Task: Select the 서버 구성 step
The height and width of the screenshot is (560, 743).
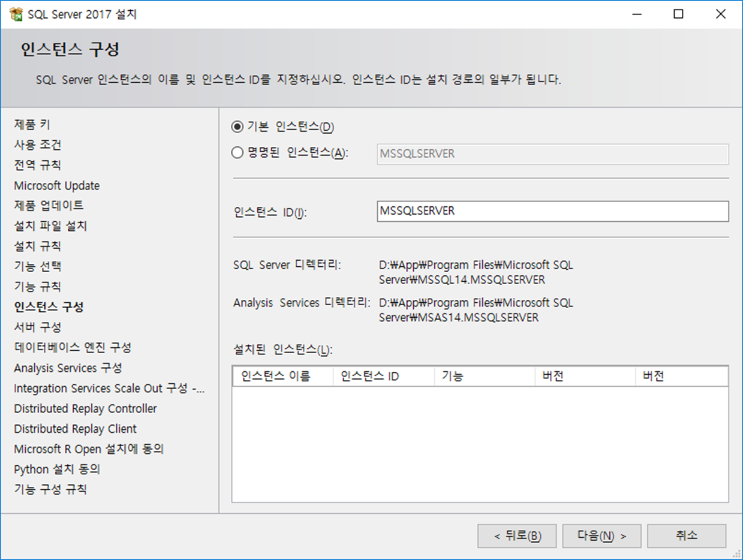Action: coord(38,327)
